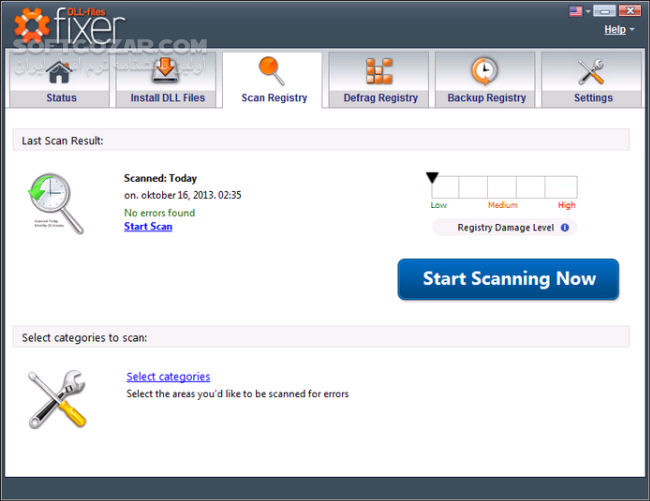Open the Defrag Registry tab

(378, 80)
